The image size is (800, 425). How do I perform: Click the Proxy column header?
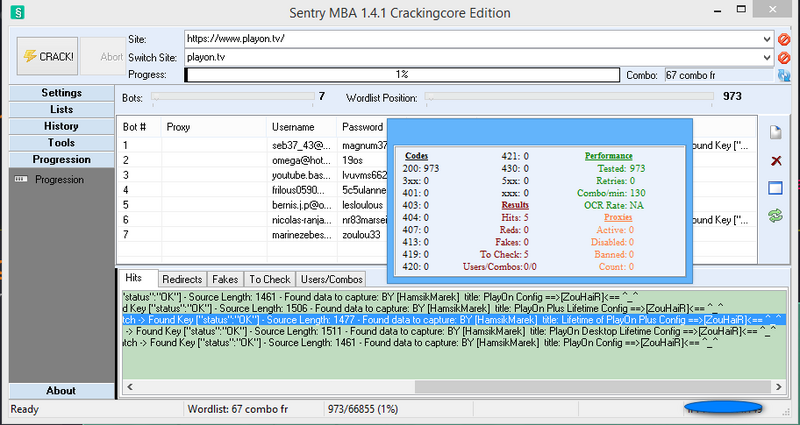click(x=214, y=127)
